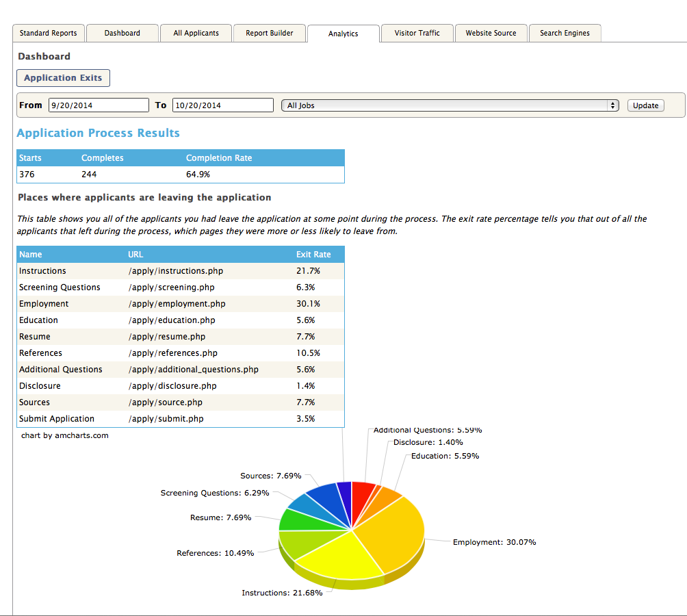687x616 pixels.
Task: Switch to the Report Builder tab
Action: [x=269, y=33]
